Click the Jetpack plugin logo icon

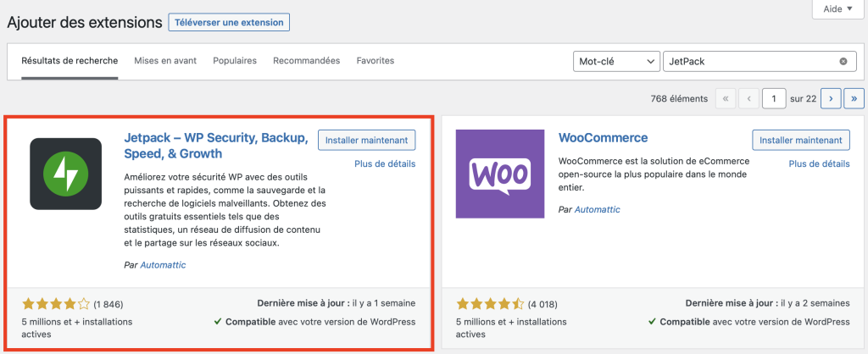point(65,174)
